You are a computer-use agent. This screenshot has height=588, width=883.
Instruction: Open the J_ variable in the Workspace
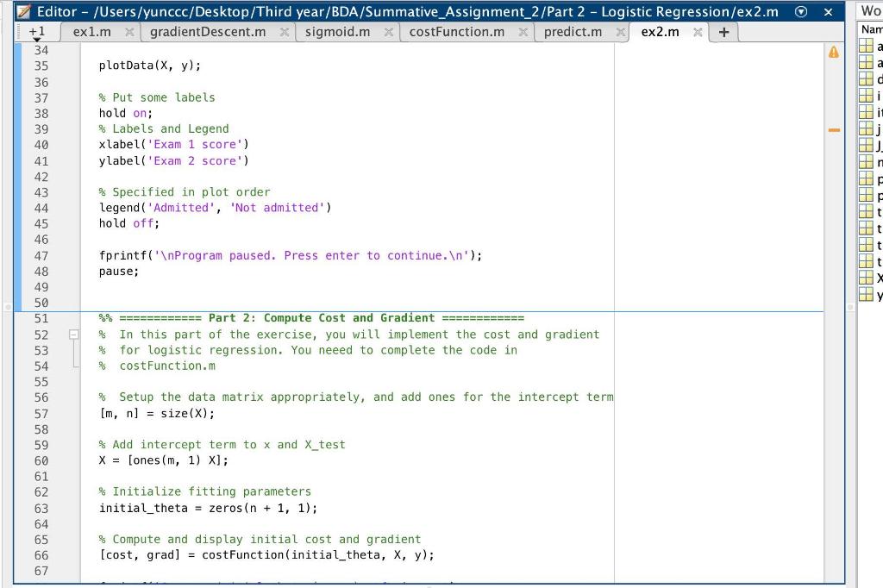pyautogui.click(x=867, y=146)
